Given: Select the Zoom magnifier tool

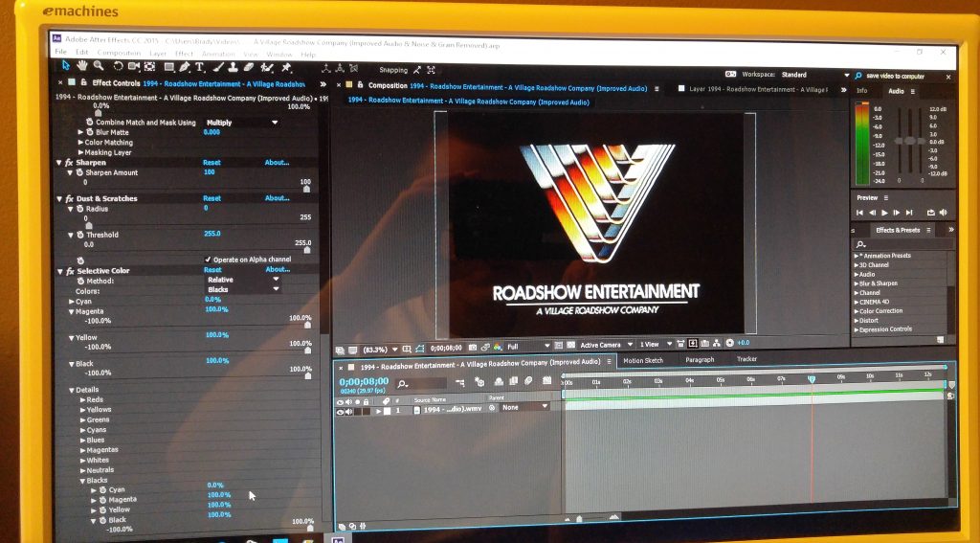Looking at the screenshot, I should point(99,66).
